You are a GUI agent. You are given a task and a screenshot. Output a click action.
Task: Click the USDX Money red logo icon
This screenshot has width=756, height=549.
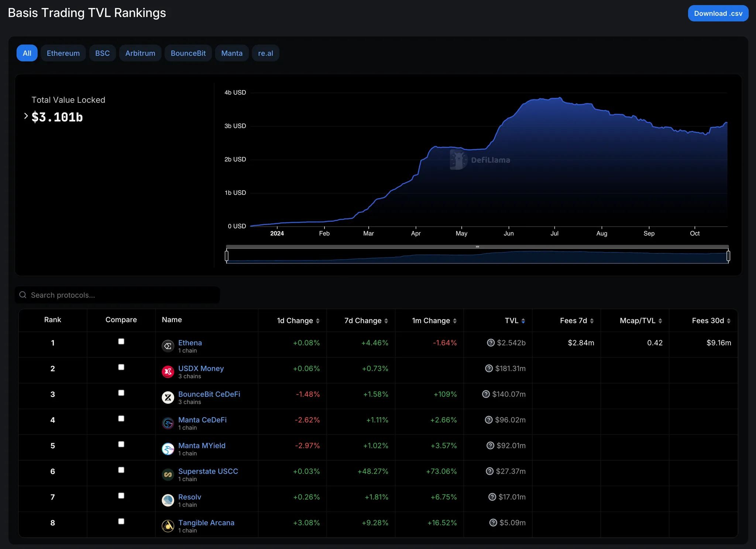pos(168,372)
